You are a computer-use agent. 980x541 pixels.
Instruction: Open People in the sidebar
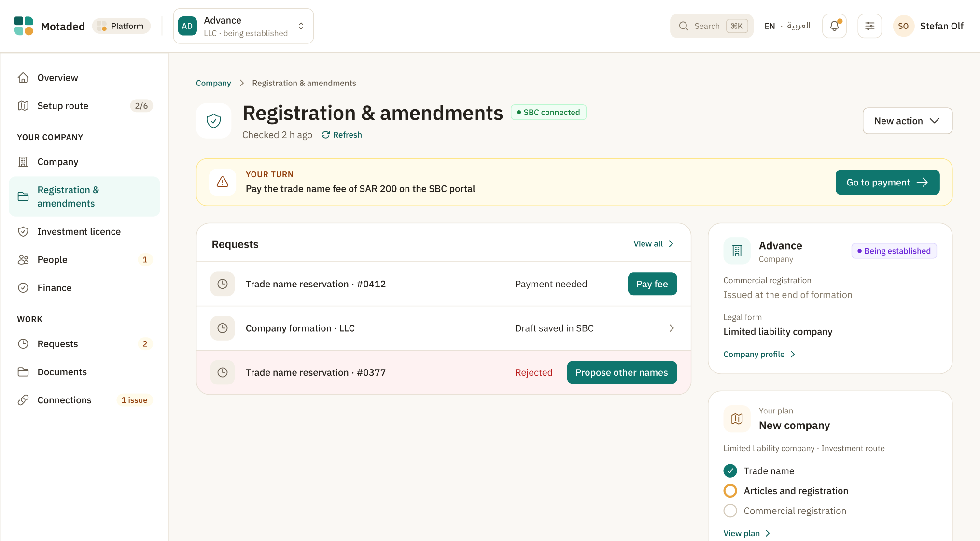(x=84, y=260)
